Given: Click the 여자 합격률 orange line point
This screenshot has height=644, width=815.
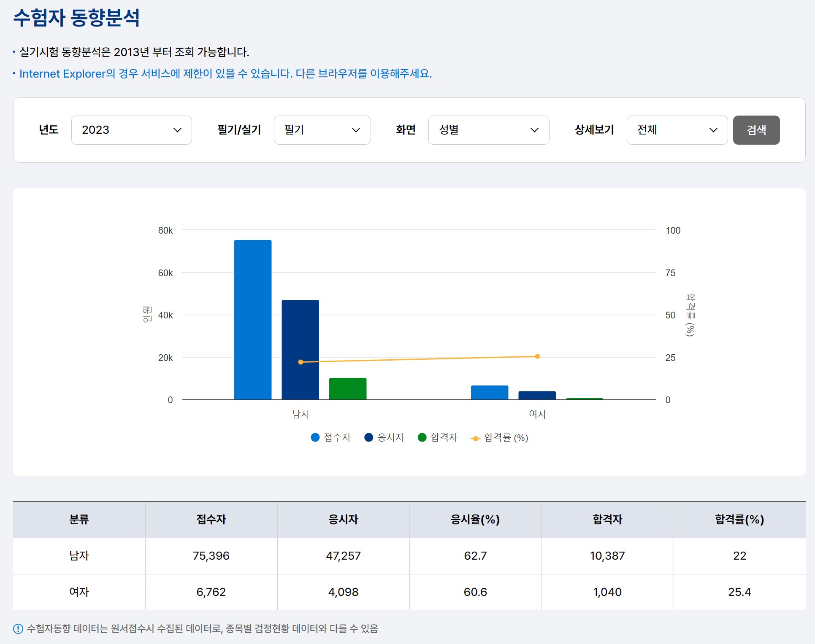Looking at the screenshot, I should point(537,356).
